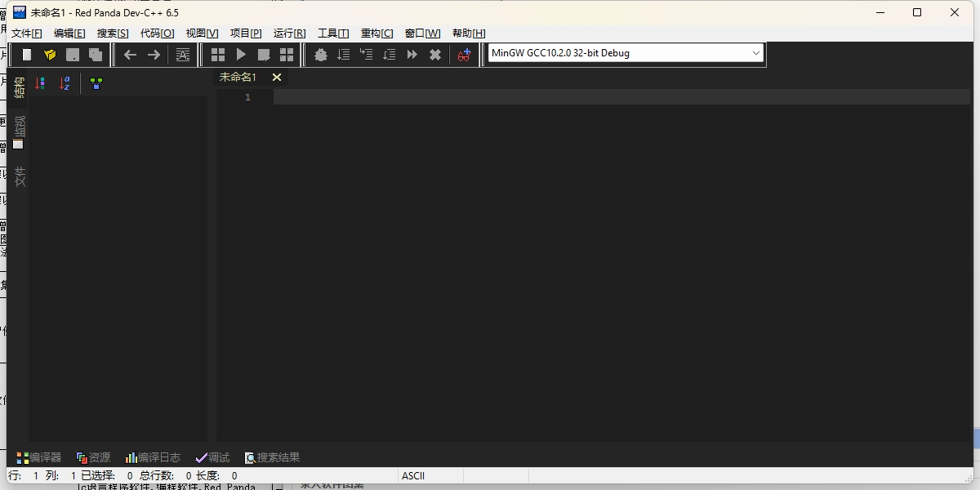Open the 搜索结果 bottom tab
Screen dimensions: 980x490
pyautogui.click(x=272, y=457)
